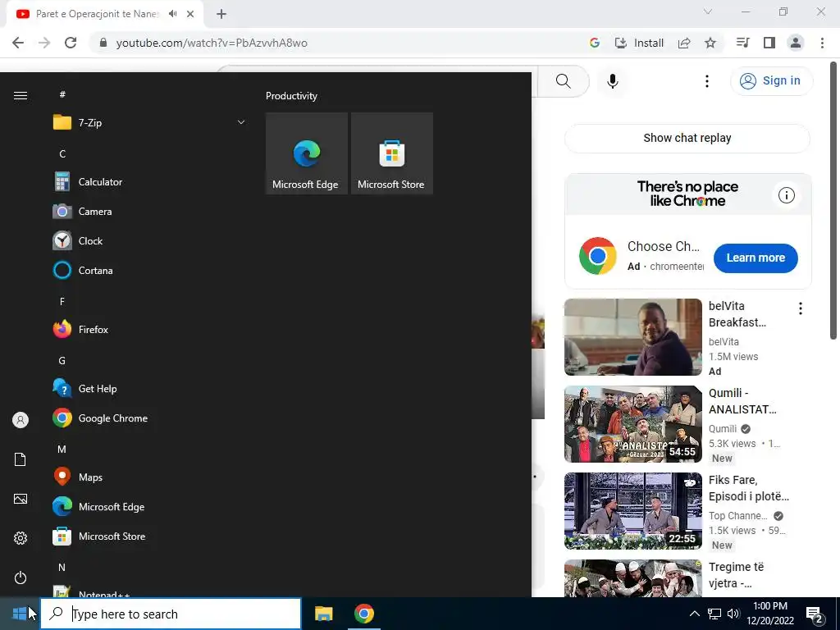Open ad info icon on Chrome ad

[x=786, y=195]
